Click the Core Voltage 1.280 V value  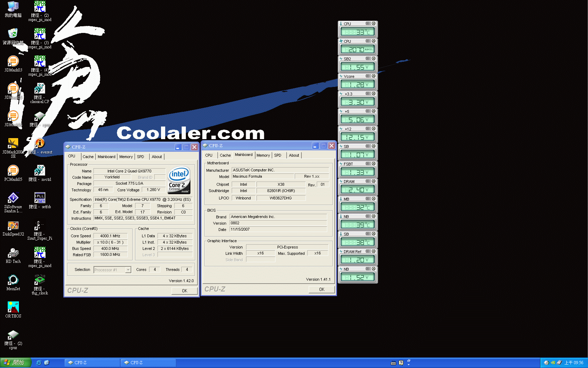click(153, 190)
